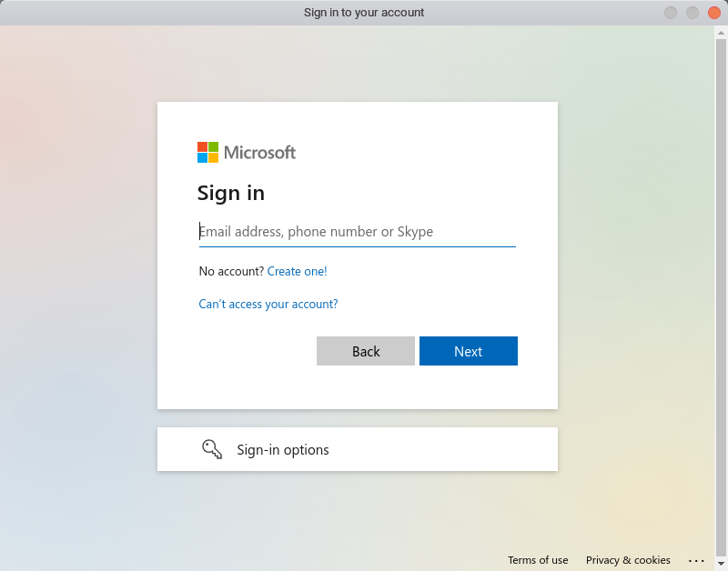The width and height of the screenshot is (728, 571).
Task: Click the 'No account?' text
Action: [x=231, y=271]
